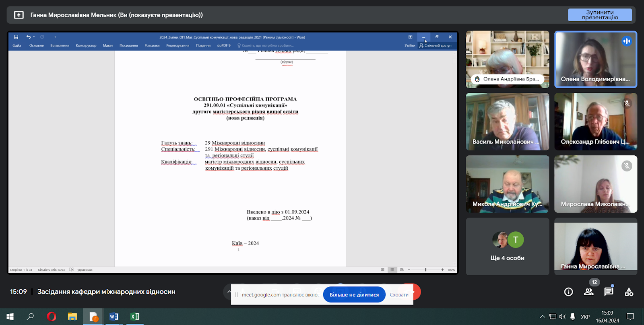Open the chat panel icon
This screenshot has width=644, height=325.
tap(609, 292)
